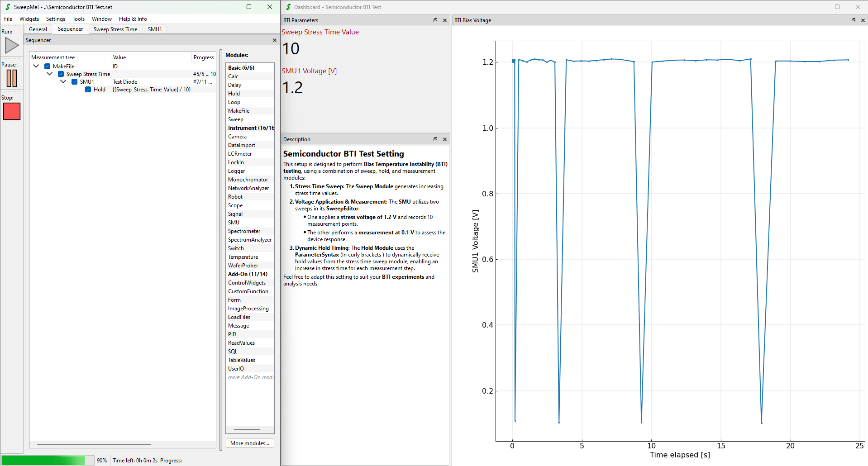Select Temperature in the modules list

point(243,257)
